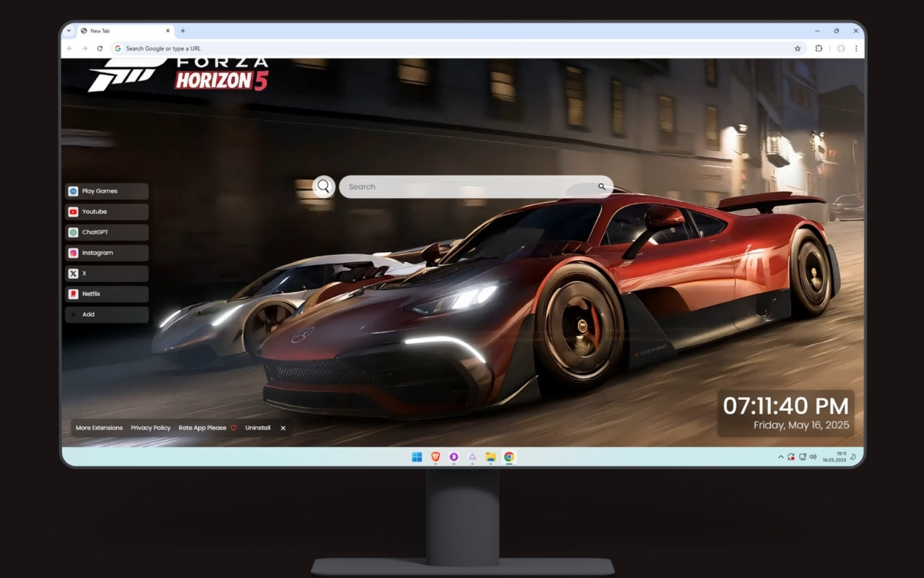Open network settings tray icon
Image resolution: width=924 pixels, height=578 pixels.
pos(802,457)
